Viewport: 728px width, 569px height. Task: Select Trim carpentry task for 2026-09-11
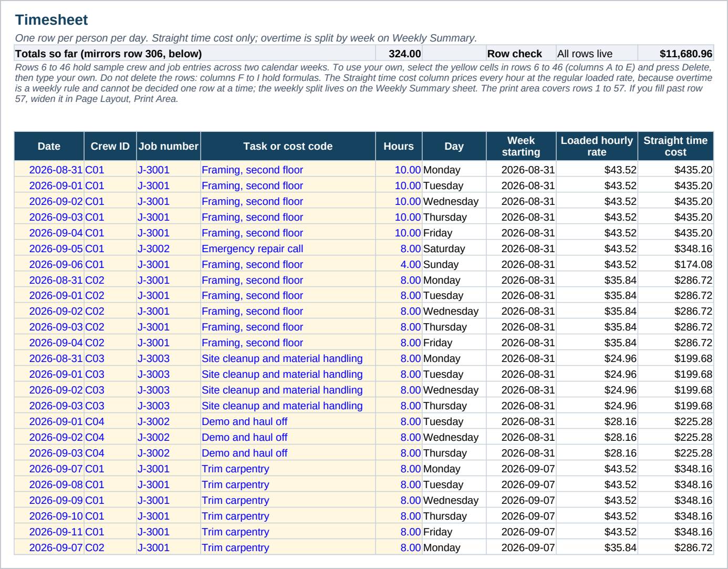pos(288,532)
